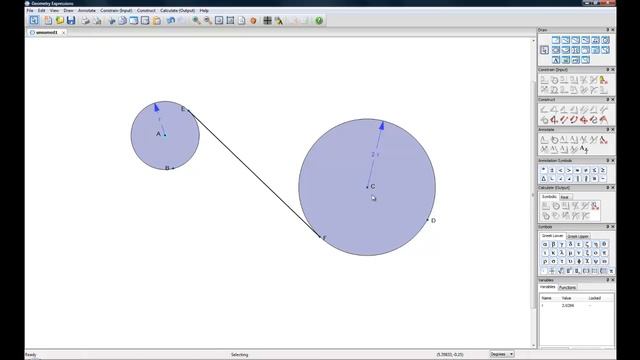Click point C at large circle center
The height and width of the screenshot is (360, 640).
367,187
